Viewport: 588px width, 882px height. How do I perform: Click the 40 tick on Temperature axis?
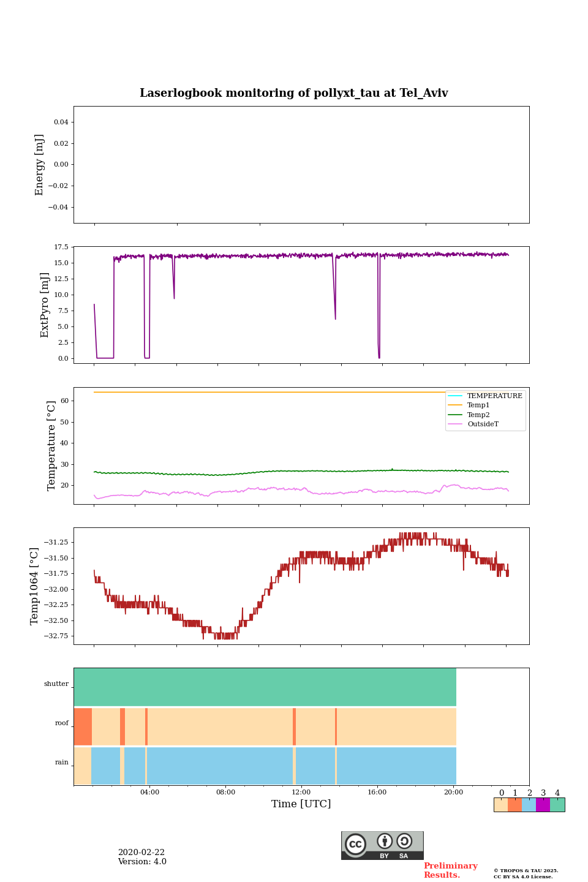[64, 443]
